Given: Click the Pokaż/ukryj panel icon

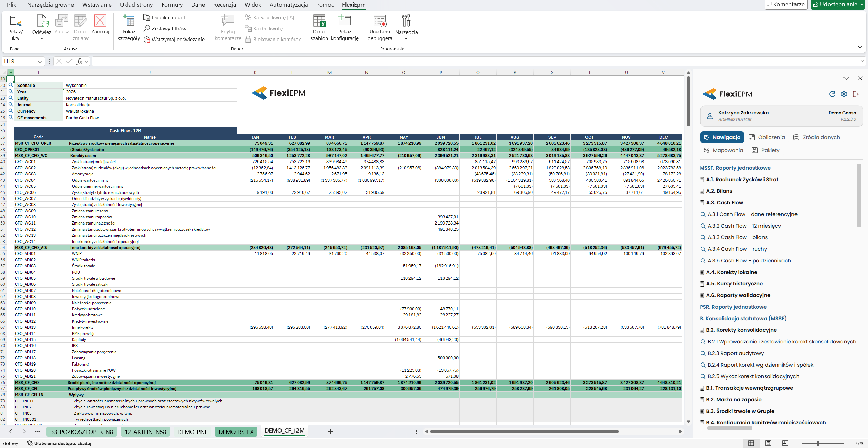Looking at the screenshot, I should 15,21.
